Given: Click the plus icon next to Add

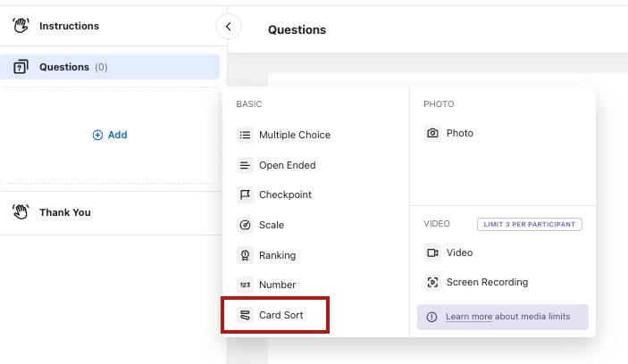Looking at the screenshot, I should [97, 135].
